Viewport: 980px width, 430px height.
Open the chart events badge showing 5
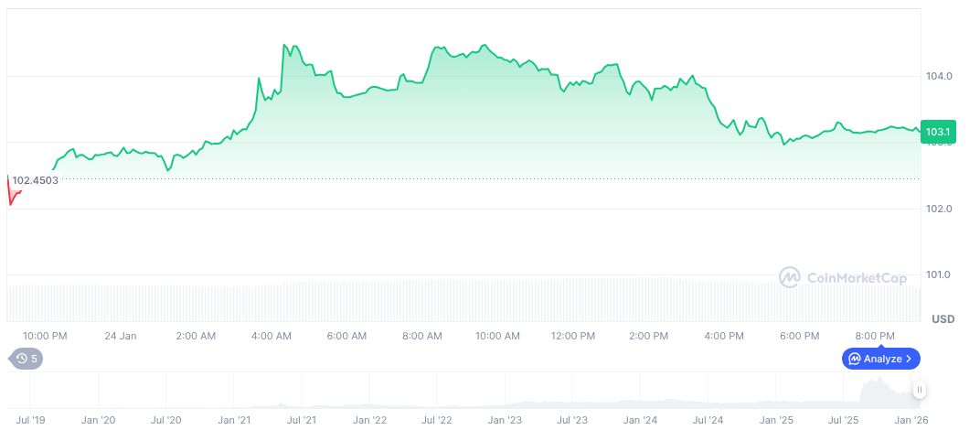(x=26, y=359)
